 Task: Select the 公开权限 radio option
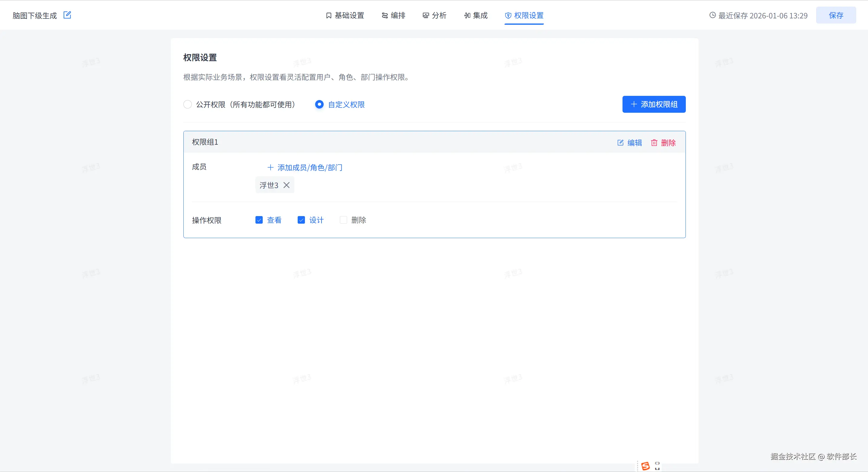coord(188,104)
